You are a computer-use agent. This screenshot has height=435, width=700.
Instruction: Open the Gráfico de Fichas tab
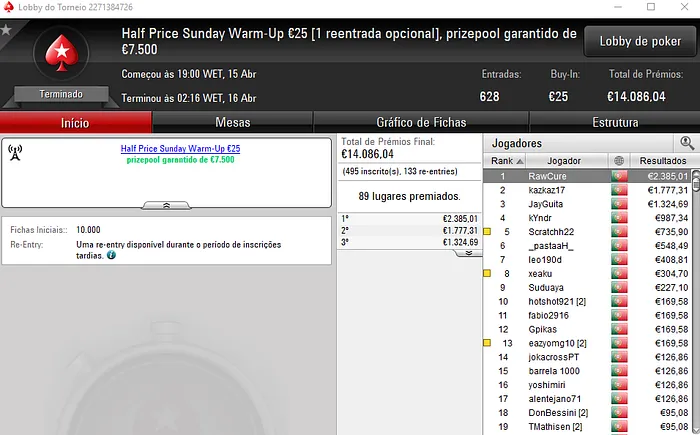tap(421, 122)
